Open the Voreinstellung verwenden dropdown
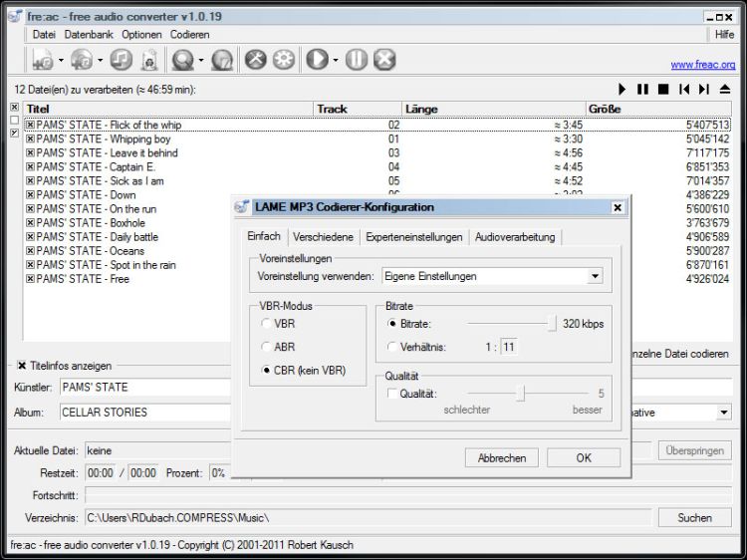The image size is (747, 560). coord(595,276)
